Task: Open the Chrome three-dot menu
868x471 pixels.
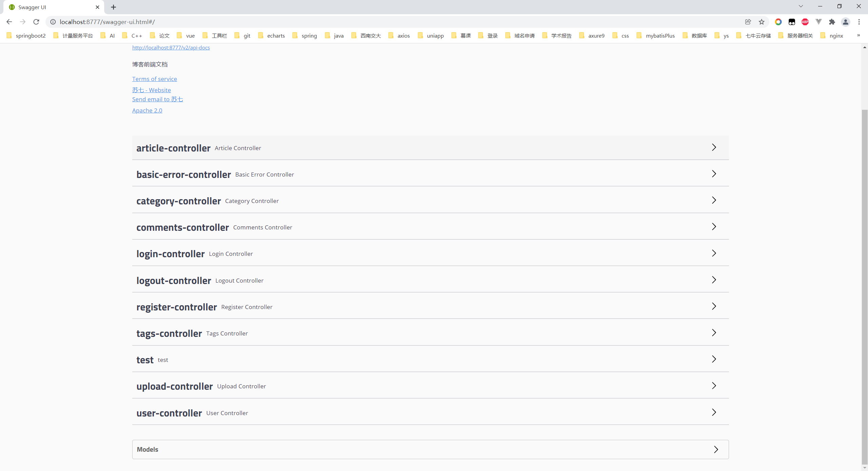Action: [860, 22]
